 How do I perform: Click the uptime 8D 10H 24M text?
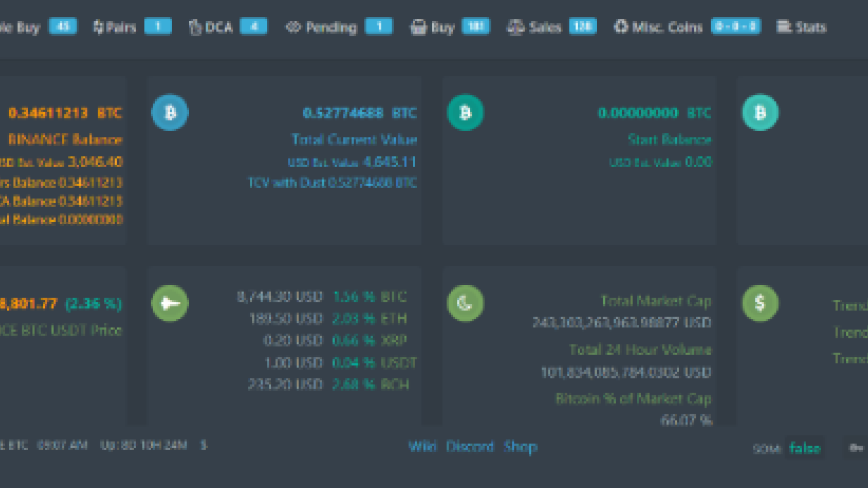click(143, 445)
